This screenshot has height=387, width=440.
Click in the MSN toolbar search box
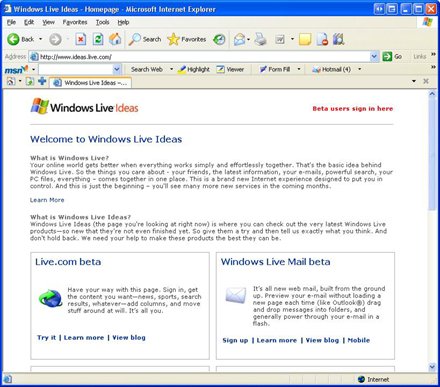point(76,69)
